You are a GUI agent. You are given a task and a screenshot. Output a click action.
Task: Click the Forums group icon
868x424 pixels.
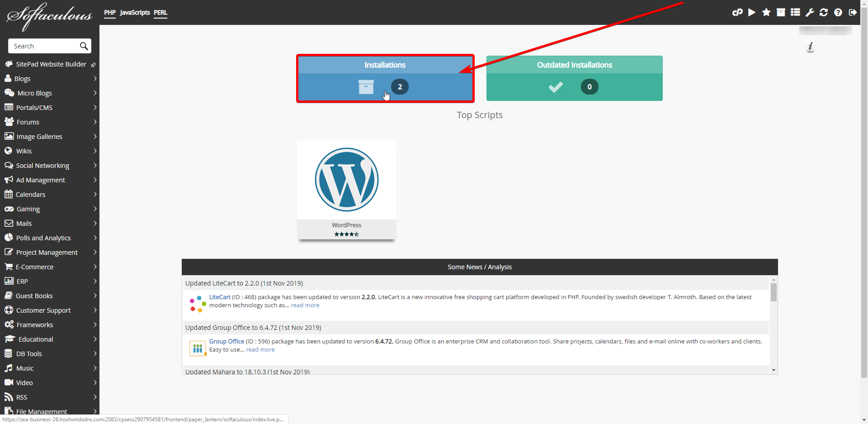click(9, 122)
